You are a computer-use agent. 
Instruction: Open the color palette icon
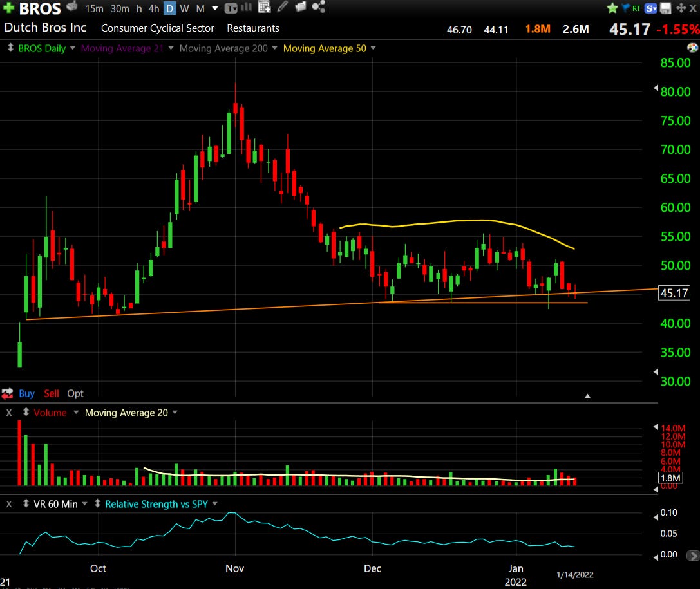click(x=692, y=48)
